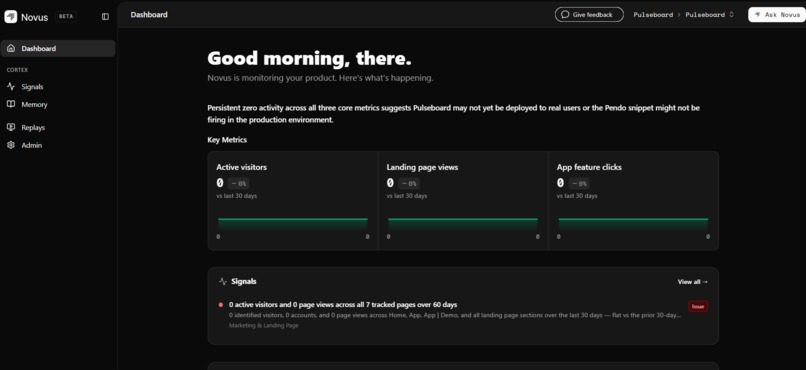This screenshot has width=806, height=370.
Task: Click the Active visitors green sparkline chart
Action: tap(293, 224)
